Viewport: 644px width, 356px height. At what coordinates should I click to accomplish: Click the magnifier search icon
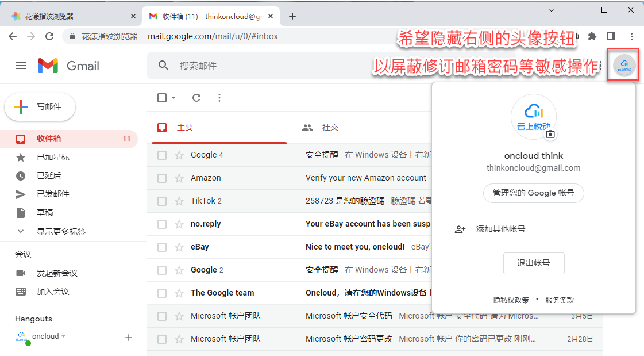164,66
